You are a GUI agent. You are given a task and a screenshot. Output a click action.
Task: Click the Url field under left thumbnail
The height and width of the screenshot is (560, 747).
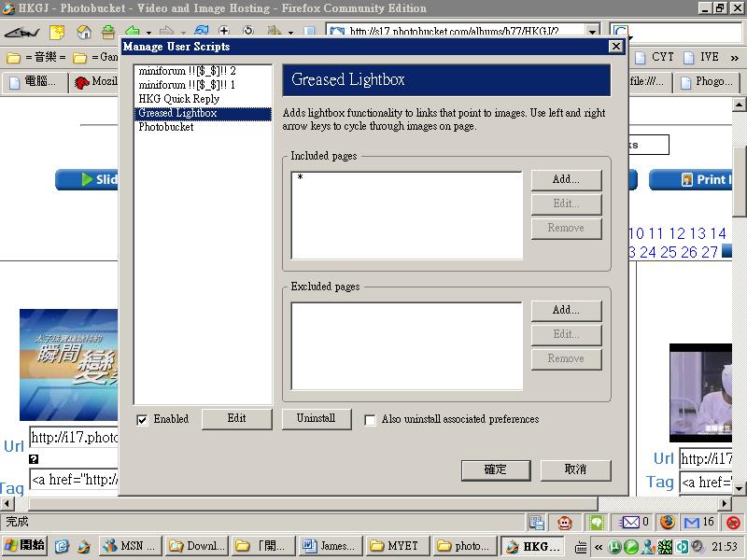coord(75,438)
